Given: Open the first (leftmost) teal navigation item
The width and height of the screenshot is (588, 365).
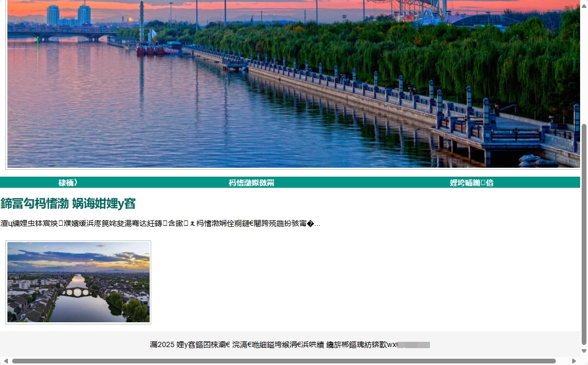Looking at the screenshot, I should coord(68,183).
